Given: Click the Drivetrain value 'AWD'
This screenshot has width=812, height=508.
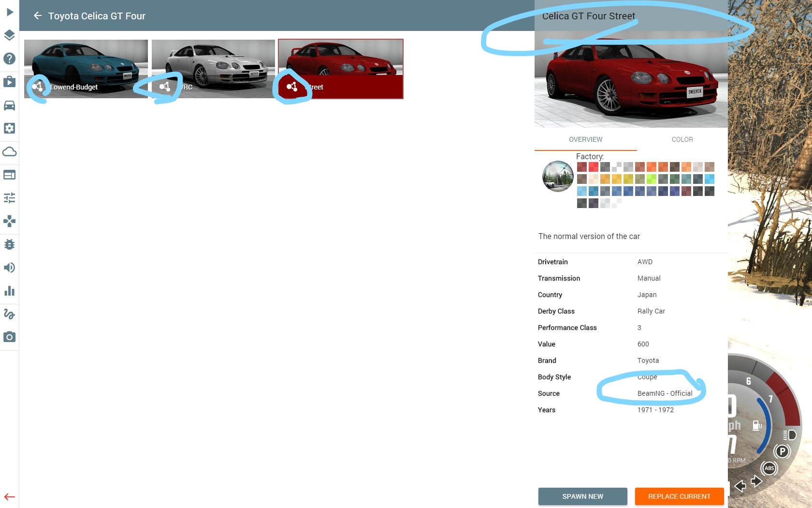Looking at the screenshot, I should [x=645, y=262].
